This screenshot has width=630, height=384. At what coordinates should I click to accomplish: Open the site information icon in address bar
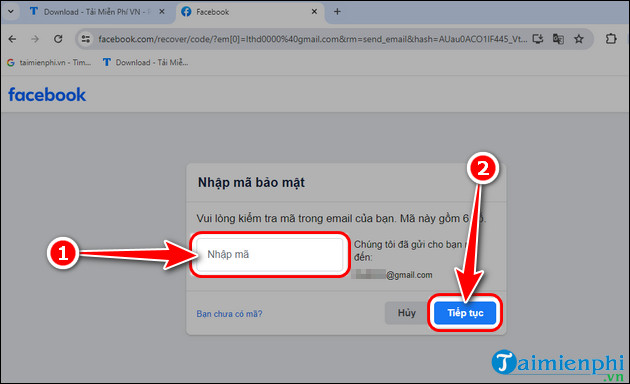pos(86,39)
